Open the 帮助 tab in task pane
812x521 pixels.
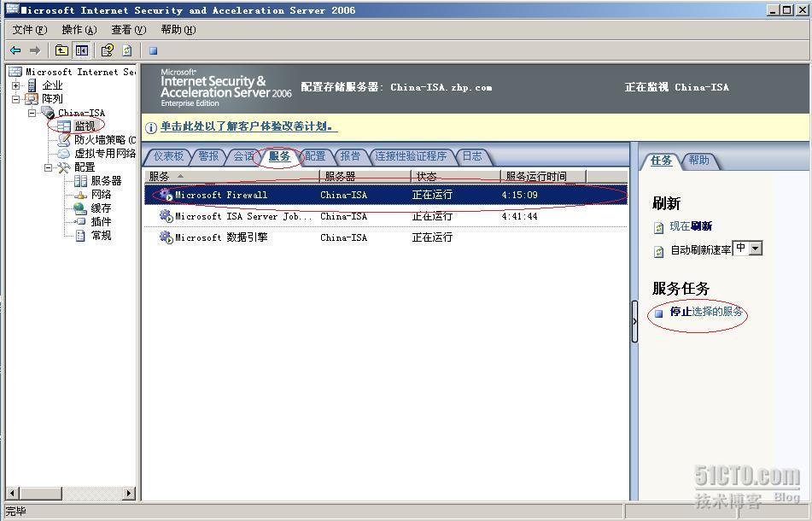[x=699, y=161]
